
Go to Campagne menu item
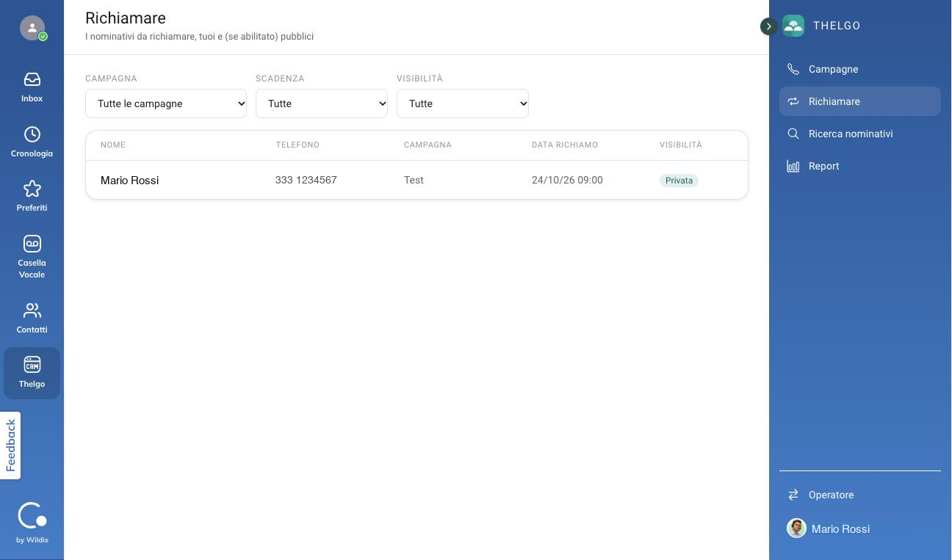(860, 69)
